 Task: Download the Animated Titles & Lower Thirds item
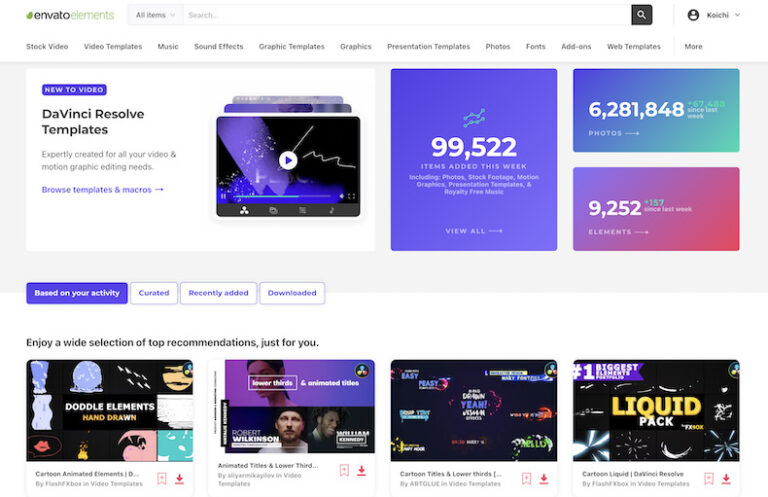pos(361,470)
